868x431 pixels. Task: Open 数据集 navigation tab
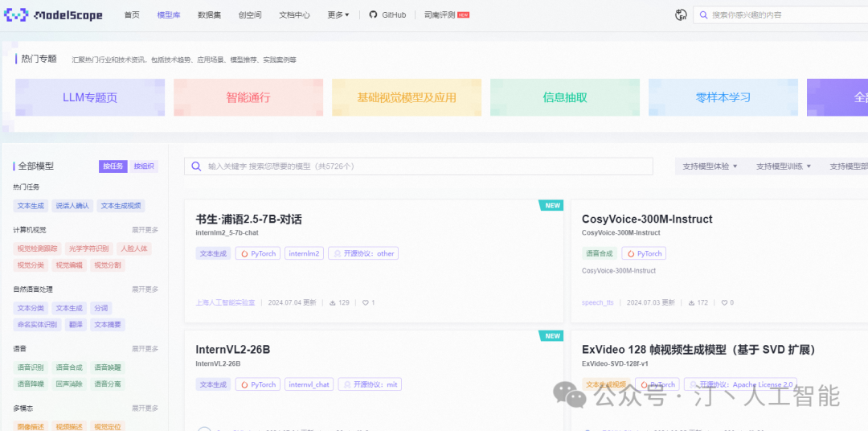(209, 15)
